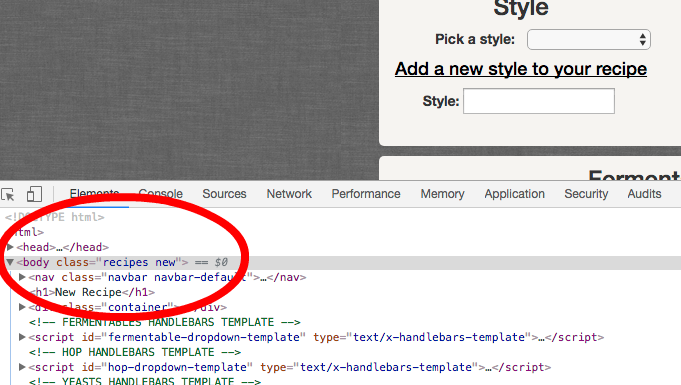Open the Console tab
The width and height of the screenshot is (681, 385).
160,194
